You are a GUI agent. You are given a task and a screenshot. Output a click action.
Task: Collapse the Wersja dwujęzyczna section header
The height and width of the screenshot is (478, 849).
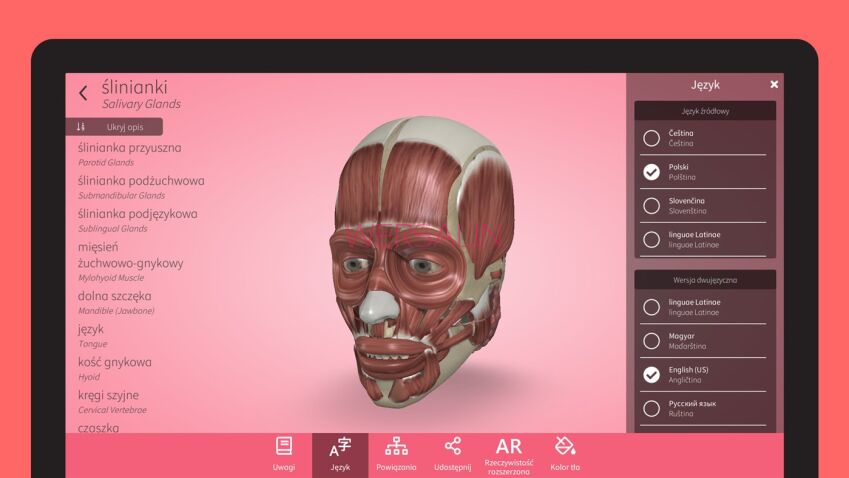pyautogui.click(x=705, y=280)
